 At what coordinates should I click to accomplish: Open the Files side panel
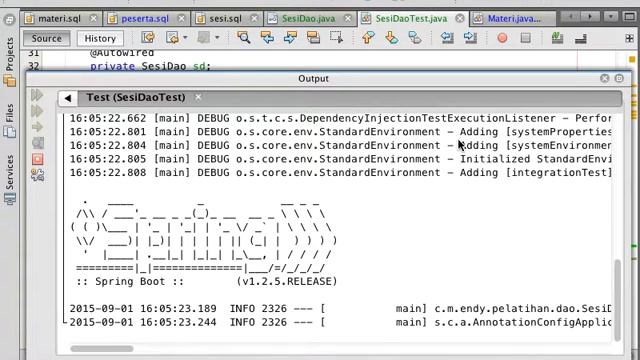pyautogui.click(x=10, y=120)
